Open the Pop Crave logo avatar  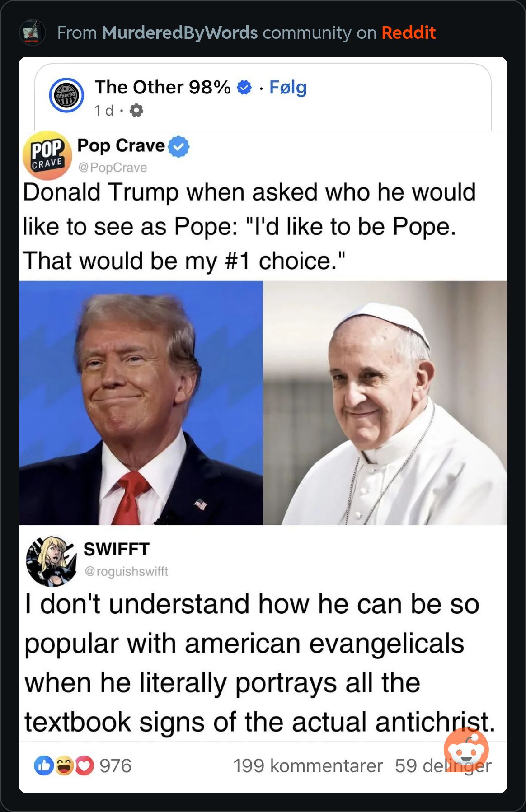point(47,155)
